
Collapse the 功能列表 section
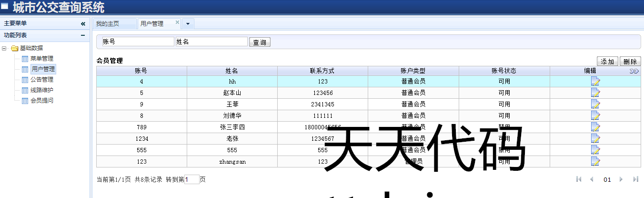(x=83, y=35)
